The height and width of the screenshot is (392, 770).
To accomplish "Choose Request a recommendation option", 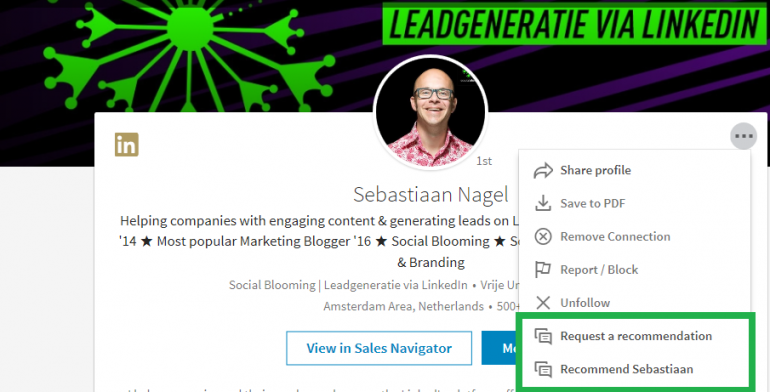I will (x=634, y=336).
